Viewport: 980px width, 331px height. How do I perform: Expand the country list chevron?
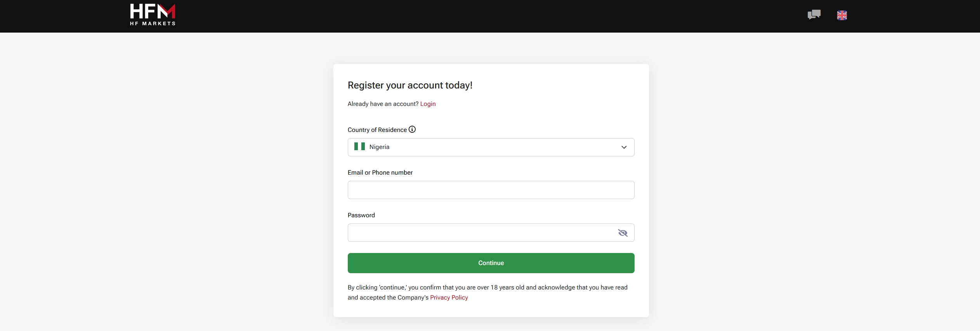click(623, 147)
